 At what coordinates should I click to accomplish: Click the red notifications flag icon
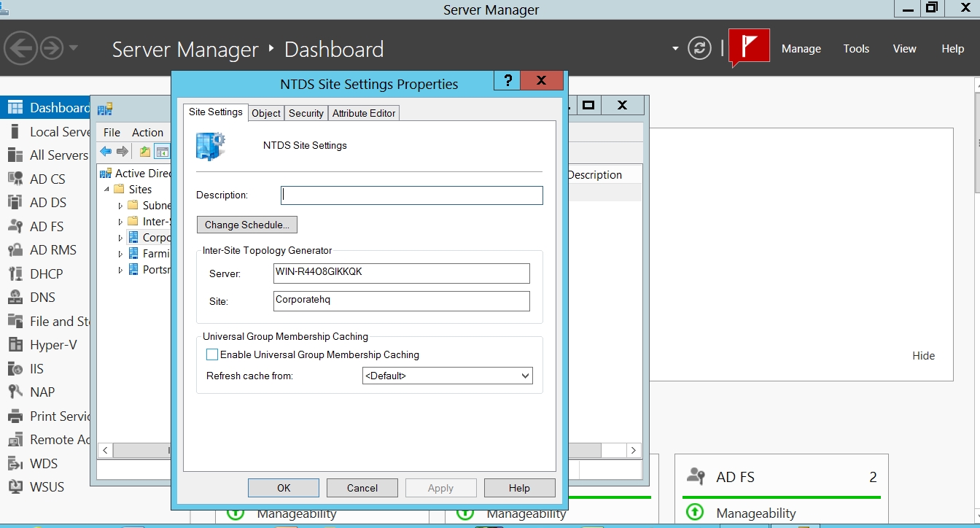point(750,48)
